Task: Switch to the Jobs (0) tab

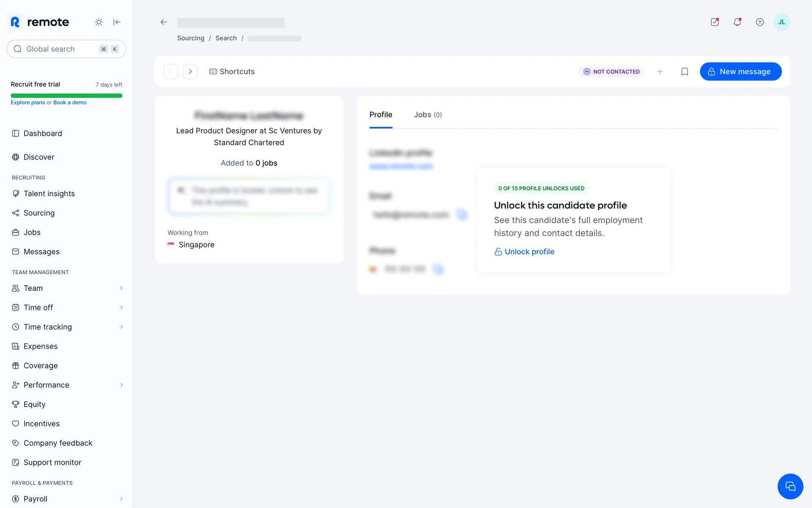Action: pyautogui.click(x=428, y=115)
